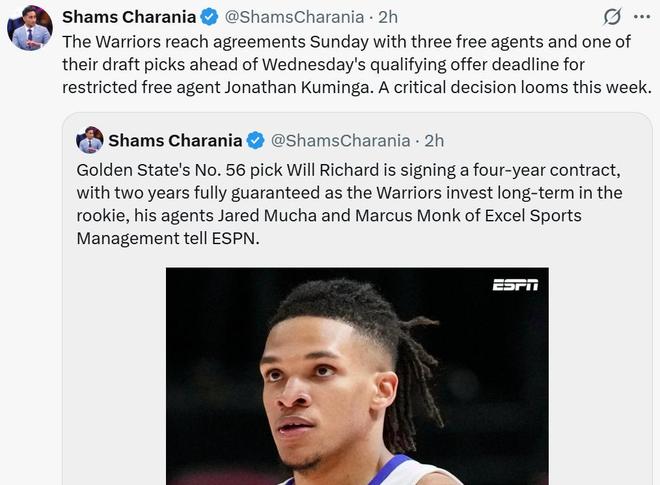This screenshot has width=660, height=485.
Task: Click the 2h timestamp of the main post
Action: (x=388, y=17)
